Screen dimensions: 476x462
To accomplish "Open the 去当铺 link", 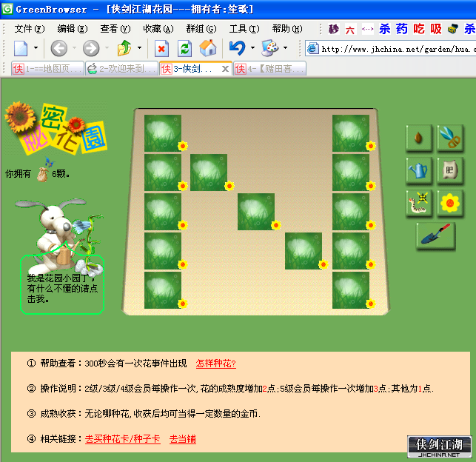I will [182, 439].
